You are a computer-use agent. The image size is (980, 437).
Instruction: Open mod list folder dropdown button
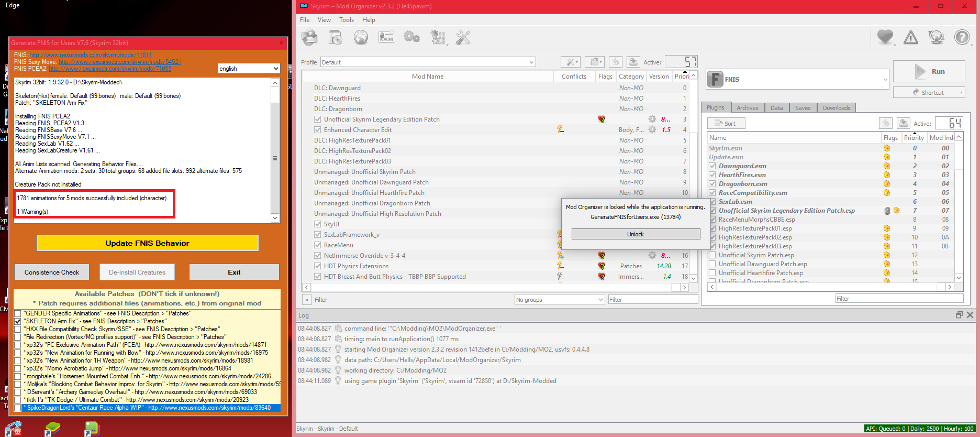tap(595, 62)
